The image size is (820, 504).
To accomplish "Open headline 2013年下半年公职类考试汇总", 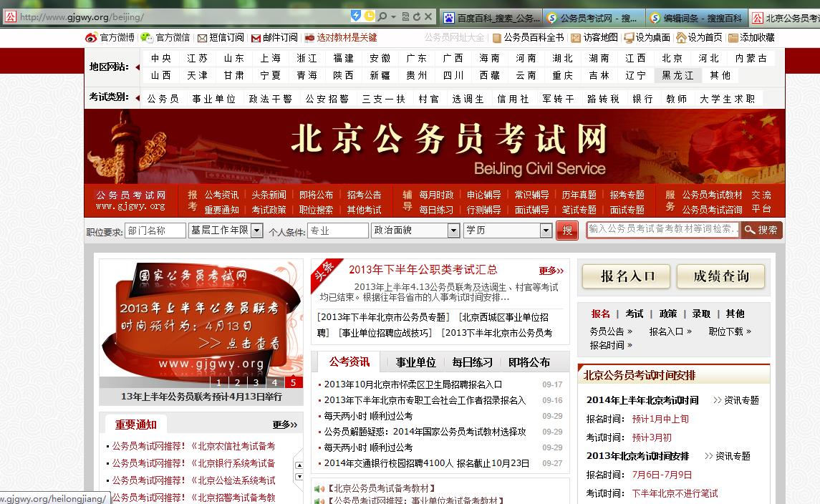I will click(423, 270).
